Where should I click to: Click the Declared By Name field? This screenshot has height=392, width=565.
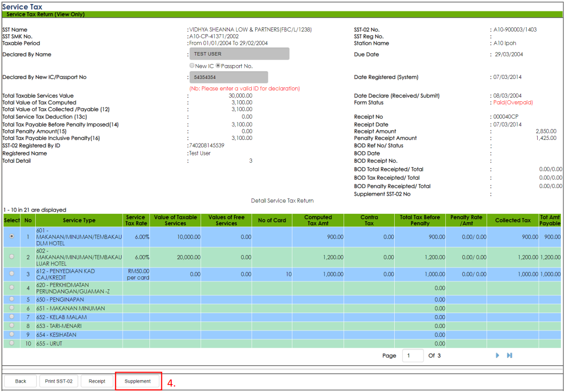click(239, 54)
